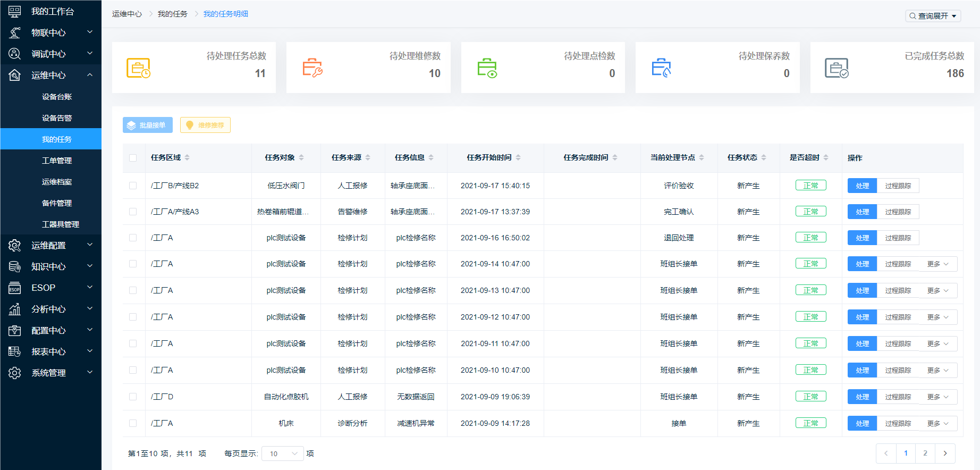Open 更多 menu for 自动化点胶机 row
The height and width of the screenshot is (470, 980).
coord(938,397)
